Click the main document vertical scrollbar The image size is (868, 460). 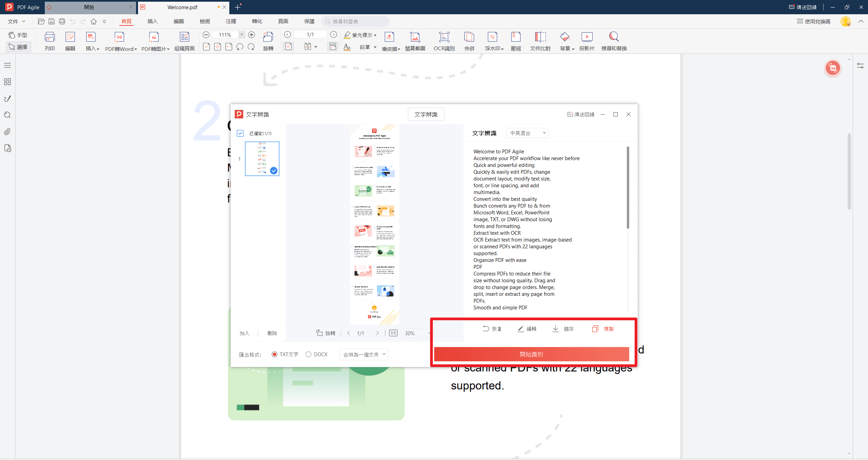tap(849, 171)
